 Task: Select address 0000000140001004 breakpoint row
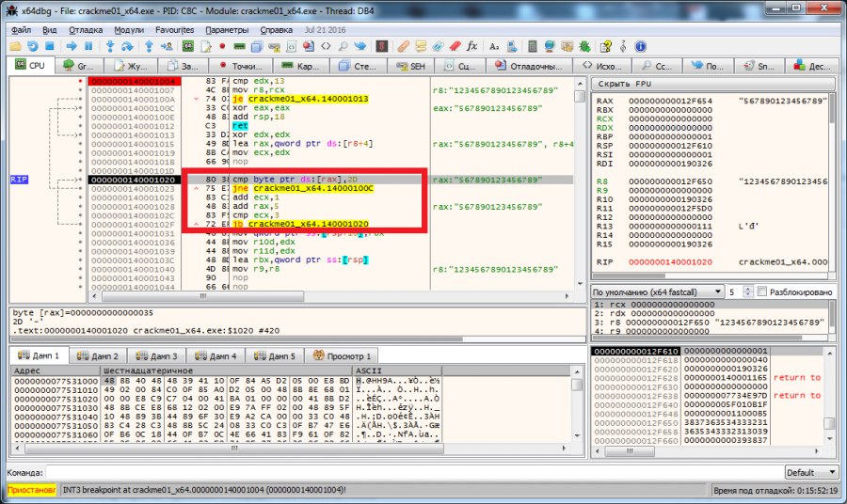point(134,81)
